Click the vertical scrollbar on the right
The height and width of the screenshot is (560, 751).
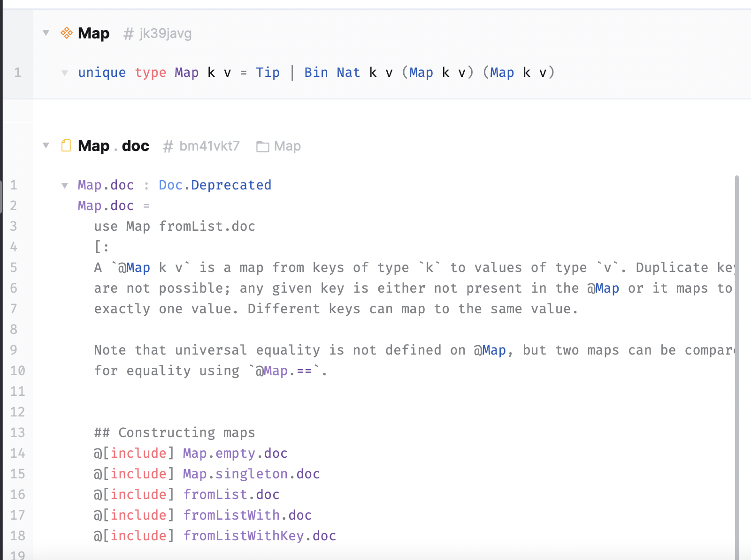738,328
